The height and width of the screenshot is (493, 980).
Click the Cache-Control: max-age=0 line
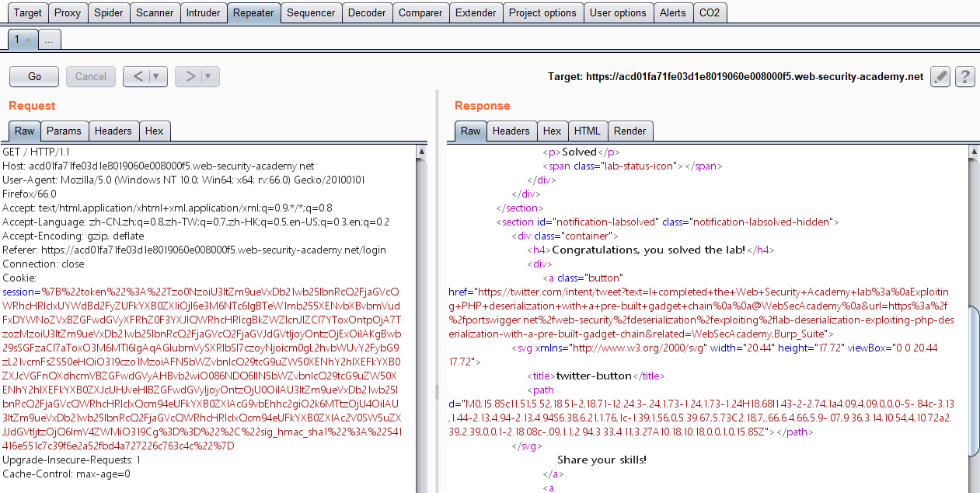[66, 474]
